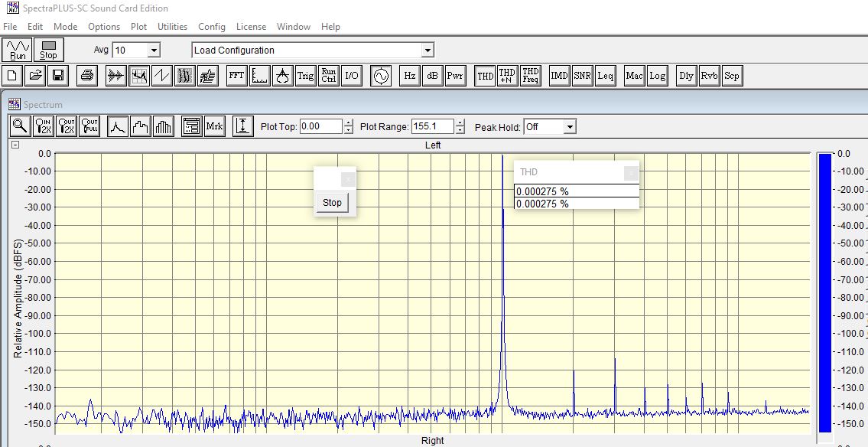This screenshot has width=868, height=447.
Task: Open the Scp scope utility
Action: click(732, 75)
